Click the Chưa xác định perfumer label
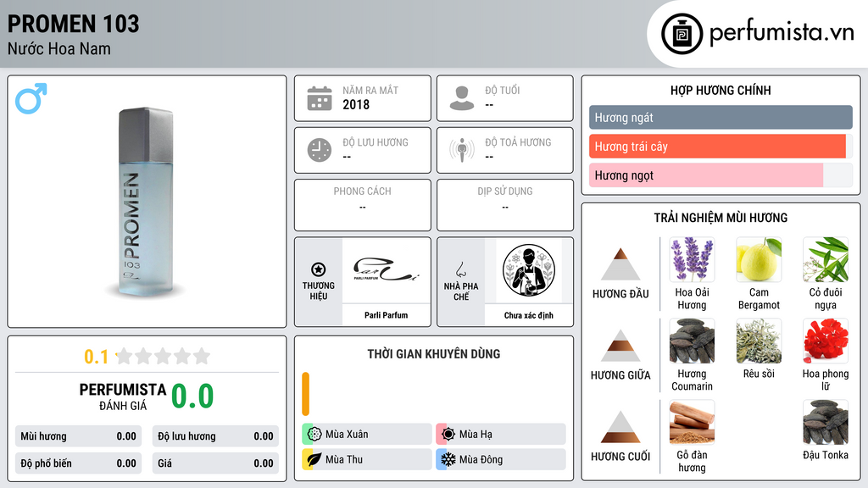Screen dimensions: 868x488 529,315
